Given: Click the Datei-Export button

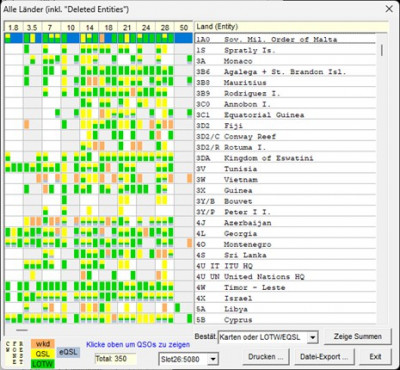Looking at the screenshot, I should [324, 357].
